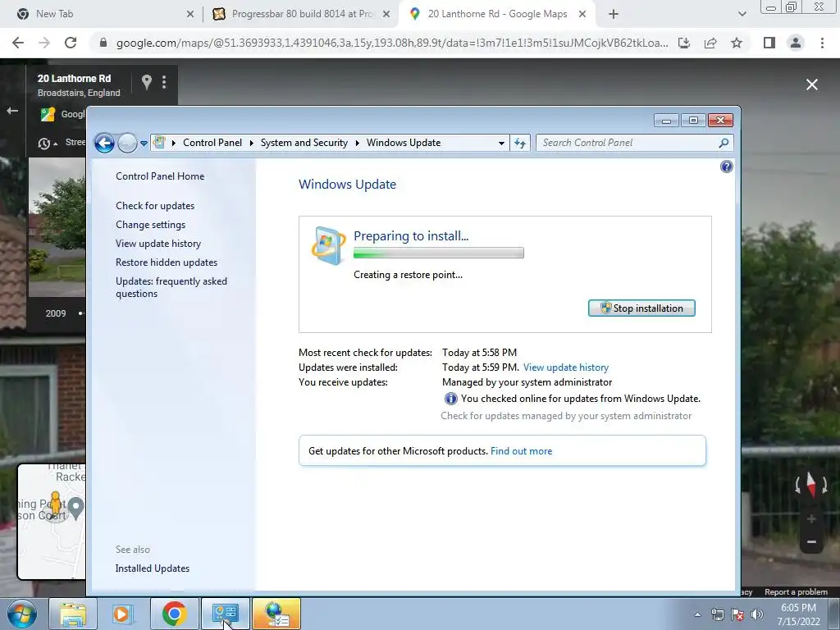Viewport: 840px width, 630px height.
Task: Expand the arrow after Control Panel breadcrumb
Action: click(251, 143)
